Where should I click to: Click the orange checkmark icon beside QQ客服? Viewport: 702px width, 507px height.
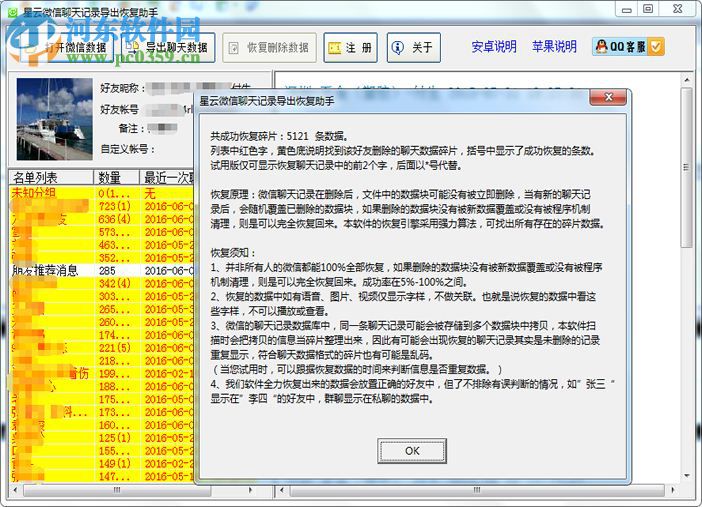[x=656, y=47]
